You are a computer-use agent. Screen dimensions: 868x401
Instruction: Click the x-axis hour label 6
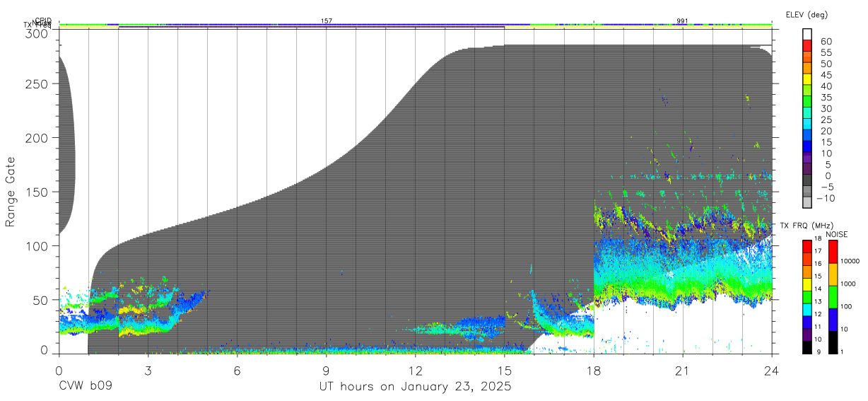[237, 371]
